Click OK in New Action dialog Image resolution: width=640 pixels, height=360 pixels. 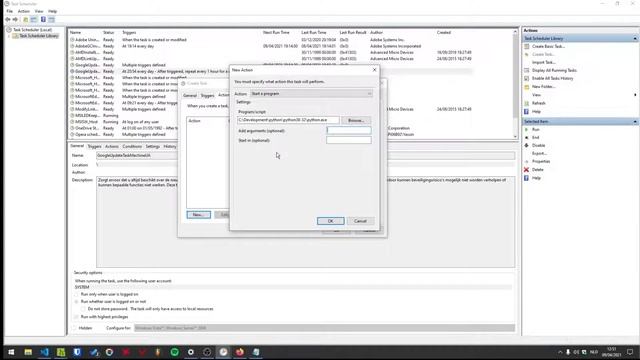pos(331,221)
